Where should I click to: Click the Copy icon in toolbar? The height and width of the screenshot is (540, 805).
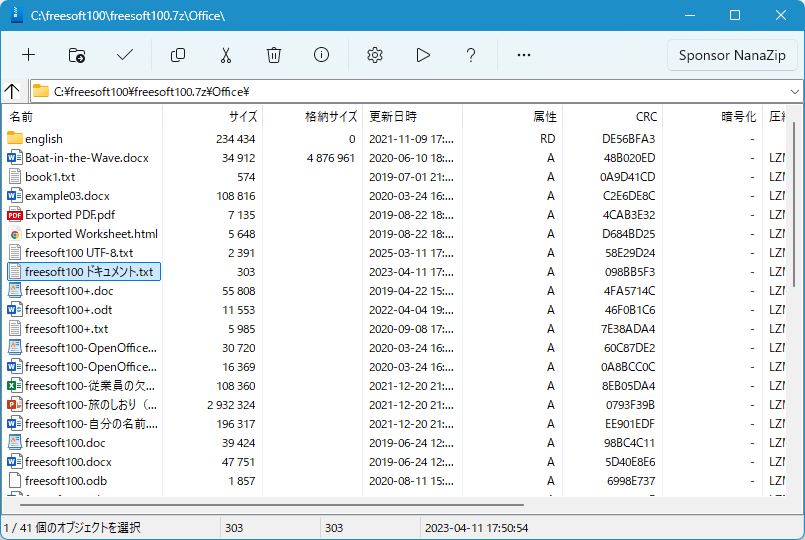[178, 55]
